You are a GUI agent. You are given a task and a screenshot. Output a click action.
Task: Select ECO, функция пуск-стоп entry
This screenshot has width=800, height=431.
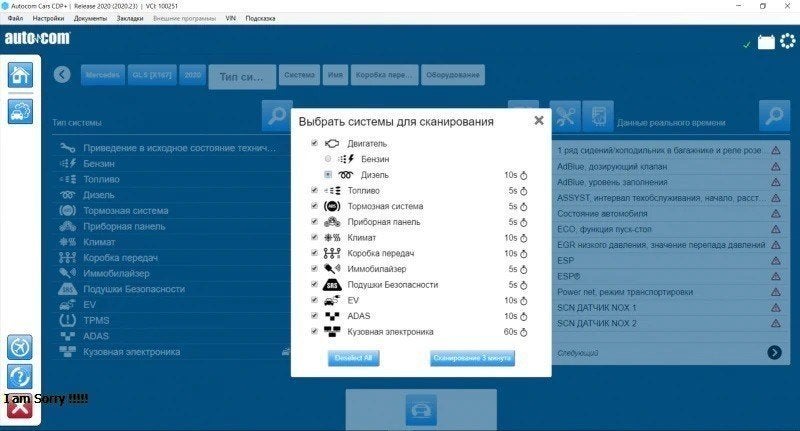click(x=670, y=229)
